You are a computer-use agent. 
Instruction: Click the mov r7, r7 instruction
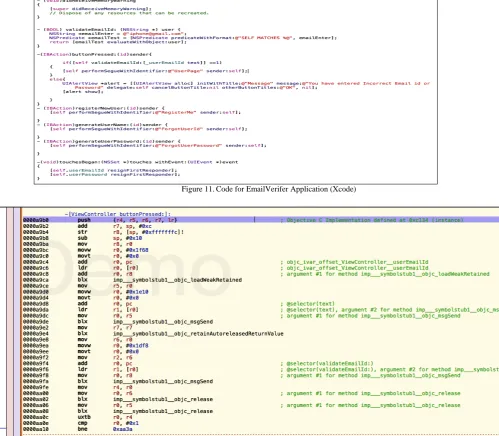pyautogui.click(x=78, y=328)
